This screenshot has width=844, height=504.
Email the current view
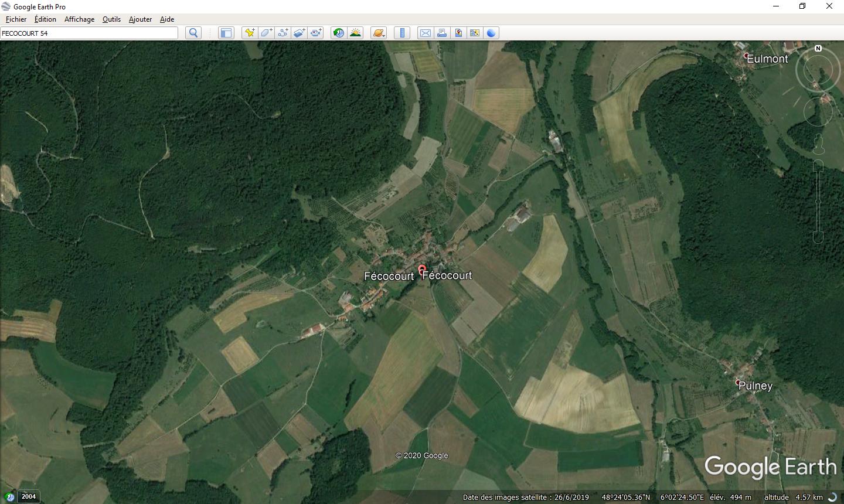coord(426,33)
